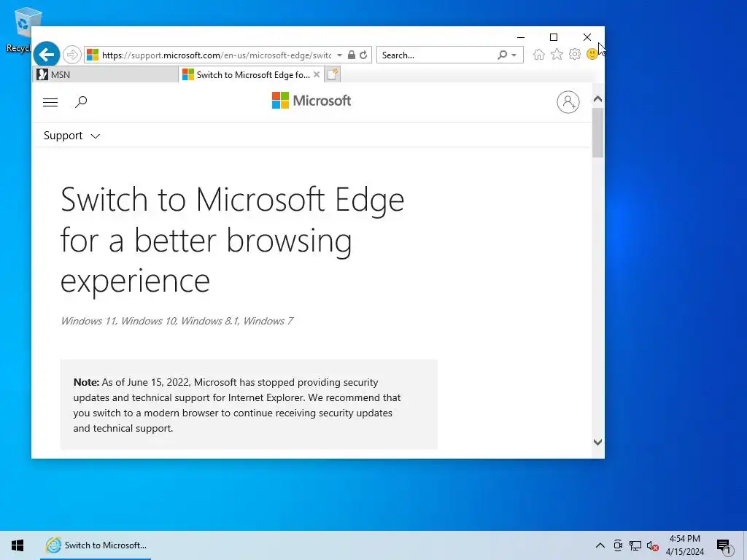This screenshot has height=560, width=747.
Task: Click the Note paragraph about June 15, 2022
Action: (x=237, y=405)
